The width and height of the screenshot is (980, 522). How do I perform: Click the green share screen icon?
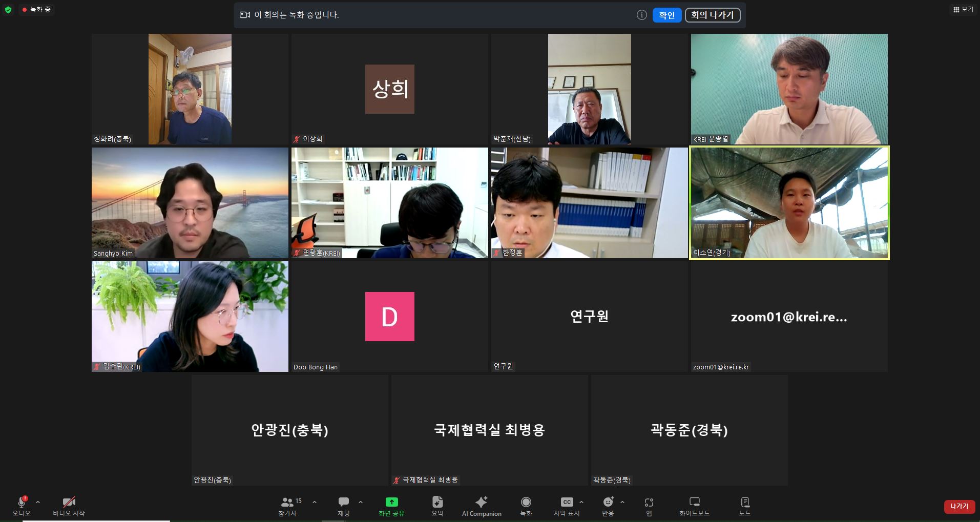pyautogui.click(x=391, y=503)
